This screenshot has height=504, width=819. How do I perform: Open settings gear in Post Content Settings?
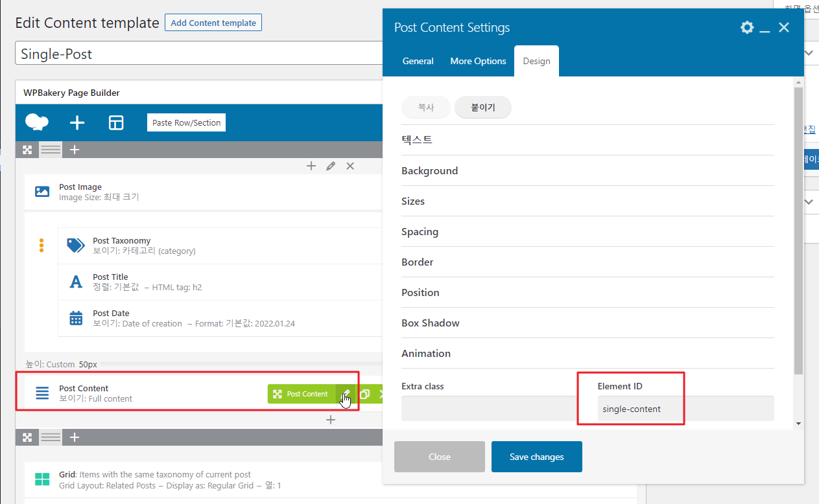[747, 27]
